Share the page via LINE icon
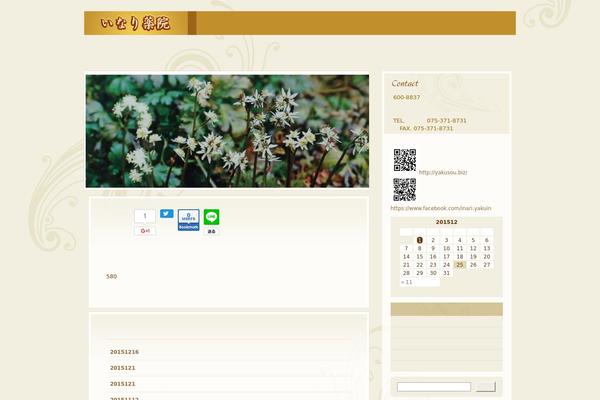This screenshot has width=600, height=400. pos(211,217)
